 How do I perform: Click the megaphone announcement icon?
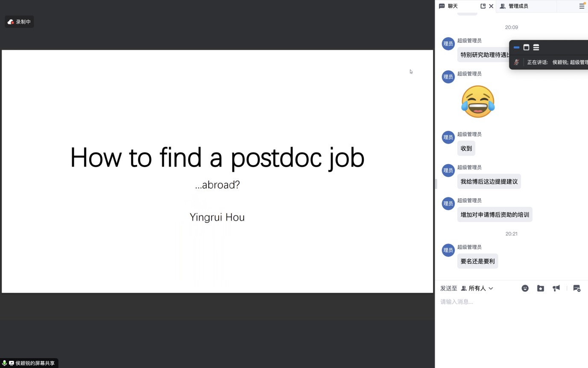click(x=556, y=289)
